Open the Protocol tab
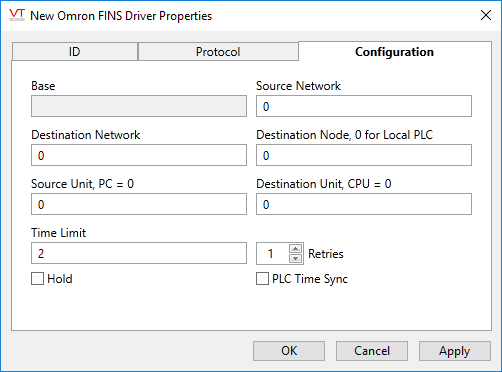Image resolution: width=502 pixels, height=372 pixels. [218, 52]
